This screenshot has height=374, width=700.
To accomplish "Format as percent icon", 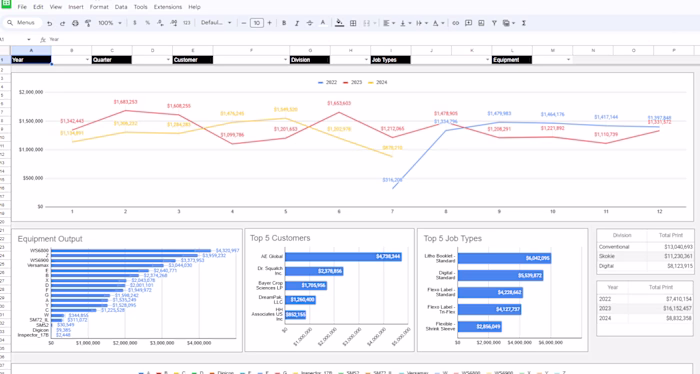I will pyautogui.click(x=147, y=23).
